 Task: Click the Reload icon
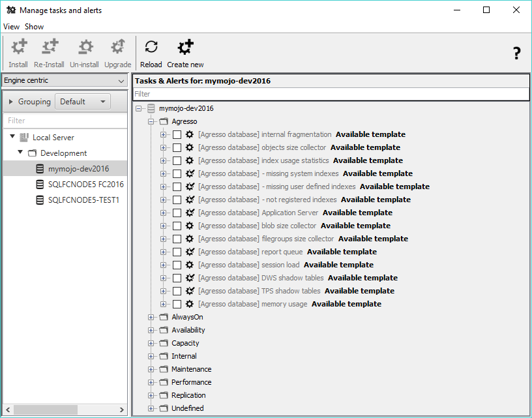click(x=151, y=47)
